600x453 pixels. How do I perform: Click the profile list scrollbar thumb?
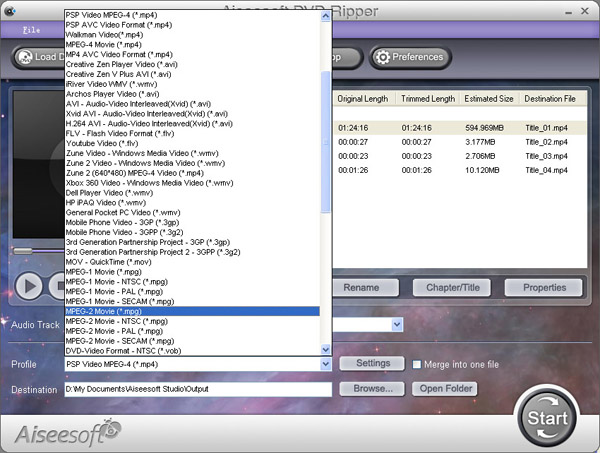tap(326, 142)
